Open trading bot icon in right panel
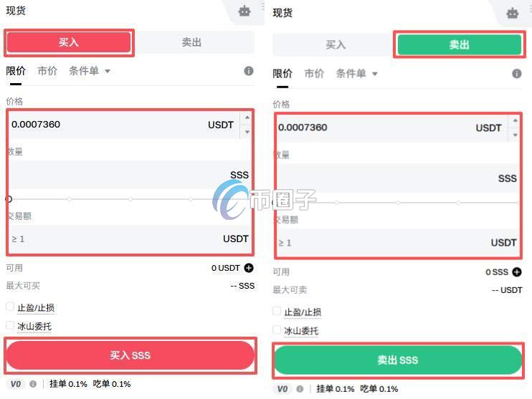This screenshot has height=399, width=532. point(513,13)
